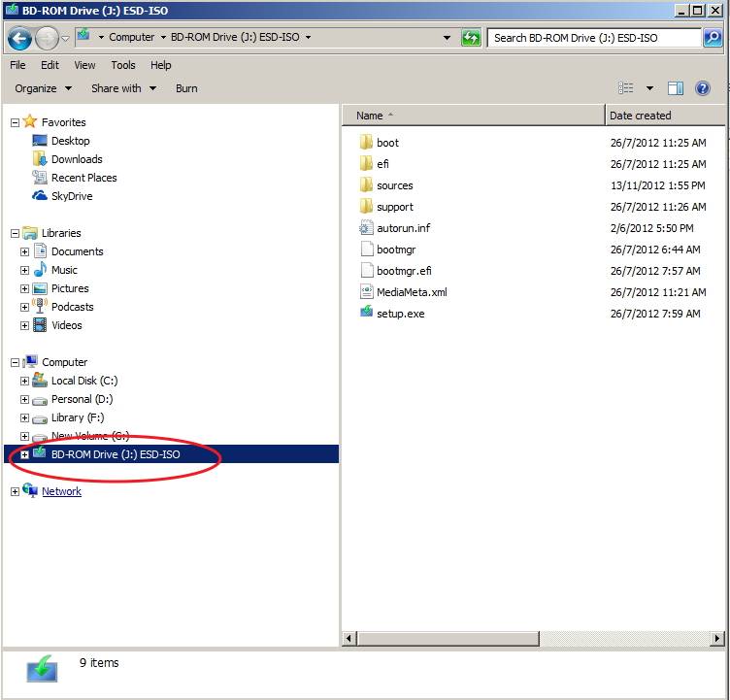730x700 pixels.
Task: Open the File menu
Action: (x=17, y=65)
